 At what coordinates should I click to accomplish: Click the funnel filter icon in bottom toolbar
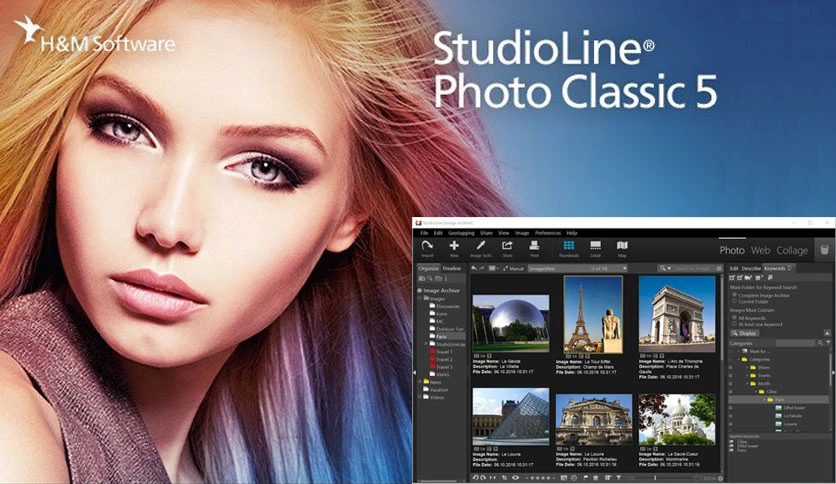[x=618, y=478]
